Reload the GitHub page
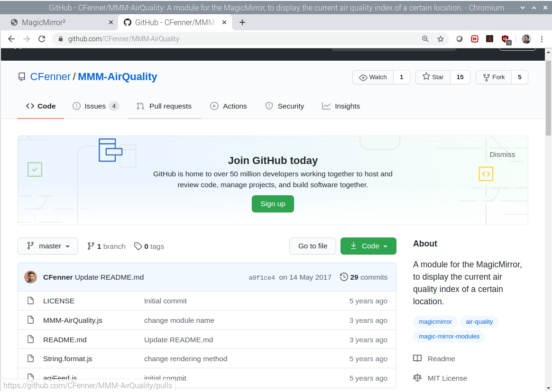 (x=42, y=39)
